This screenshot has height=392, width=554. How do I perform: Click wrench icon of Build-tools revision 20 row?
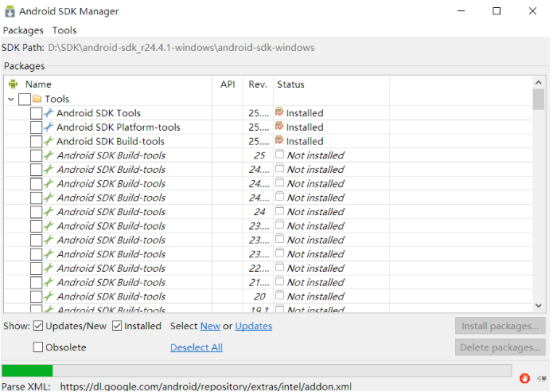coord(48,297)
